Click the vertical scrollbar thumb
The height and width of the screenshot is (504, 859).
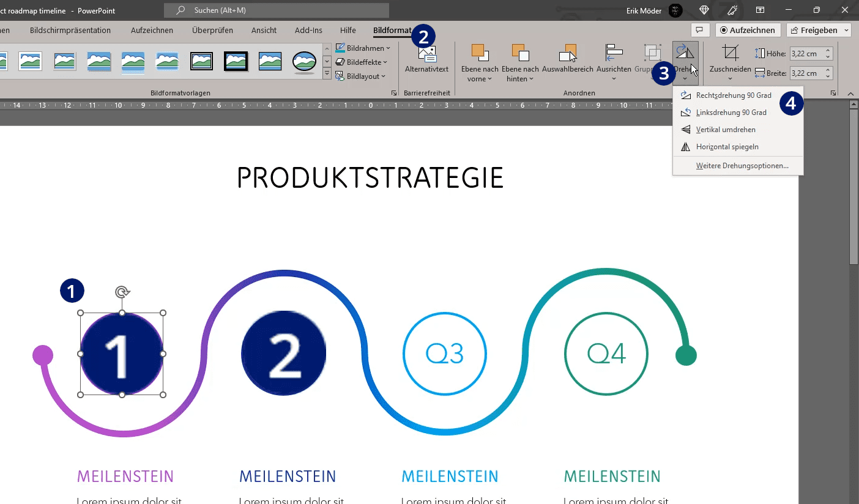pyautogui.click(x=854, y=187)
